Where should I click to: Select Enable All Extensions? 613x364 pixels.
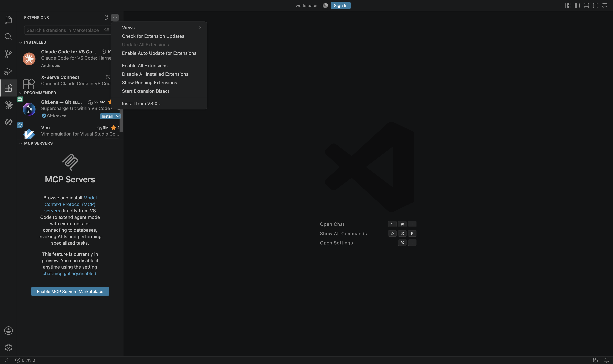(x=159, y=65)
